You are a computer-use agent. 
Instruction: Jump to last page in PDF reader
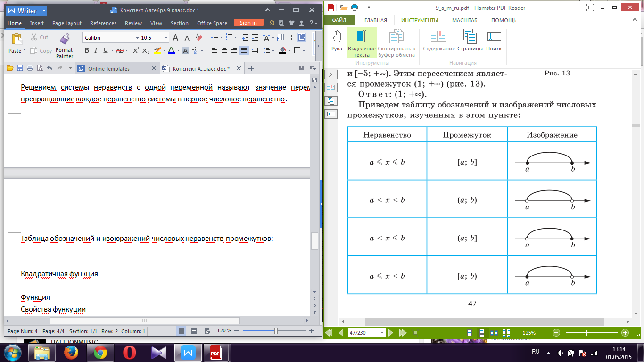pyautogui.click(x=403, y=333)
